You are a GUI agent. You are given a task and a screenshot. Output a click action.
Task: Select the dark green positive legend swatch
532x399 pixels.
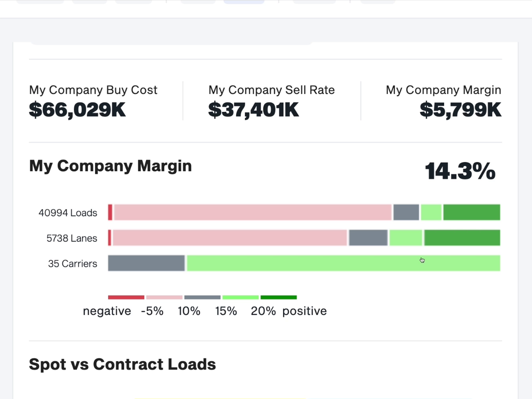pyautogui.click(x=279, y=297)
